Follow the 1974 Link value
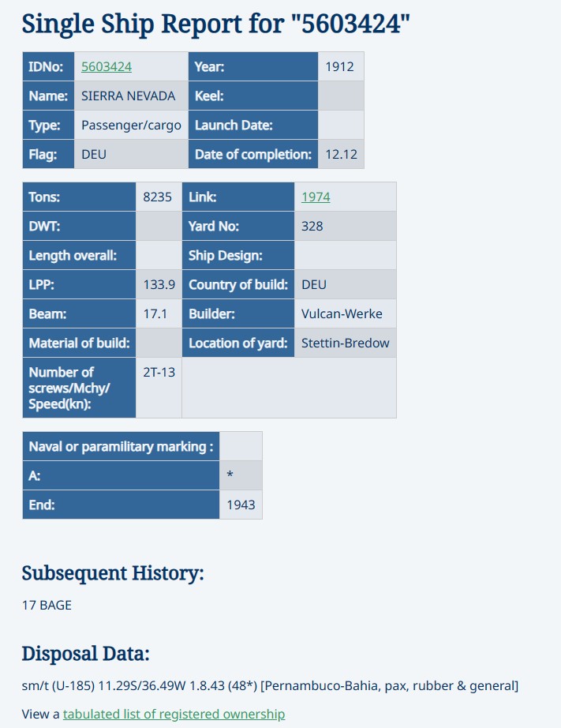The height and width of the screenshot is (728, 561). point(316,197)
